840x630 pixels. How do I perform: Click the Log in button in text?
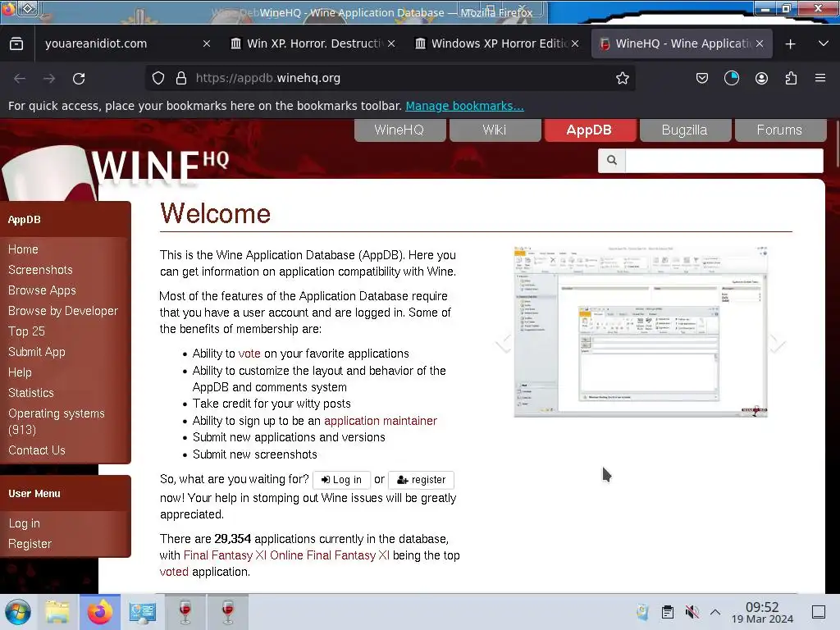[341, 480]
